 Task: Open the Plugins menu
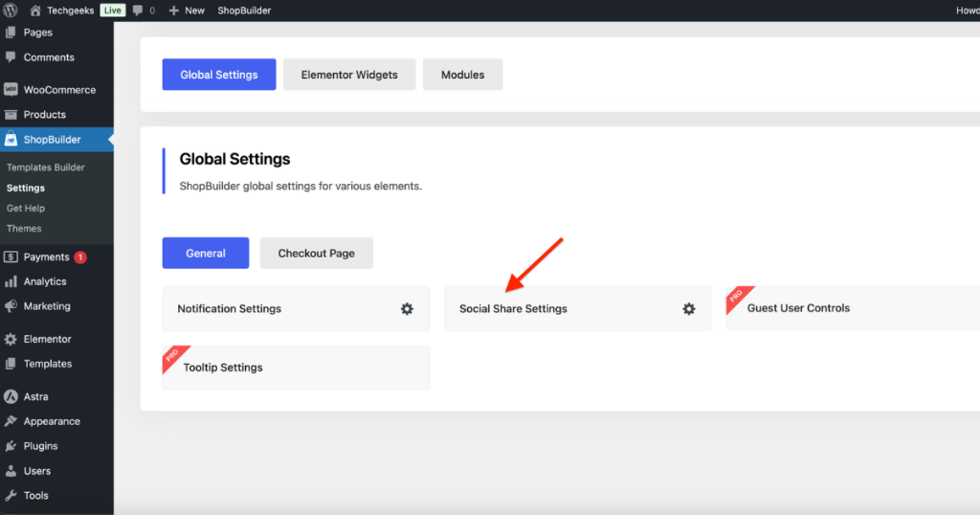(56, 446)
